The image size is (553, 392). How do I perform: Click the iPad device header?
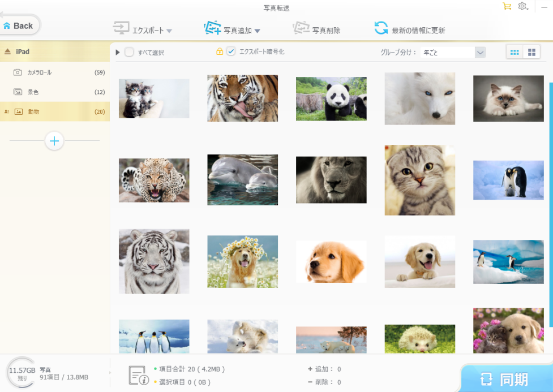coord(55,51)
